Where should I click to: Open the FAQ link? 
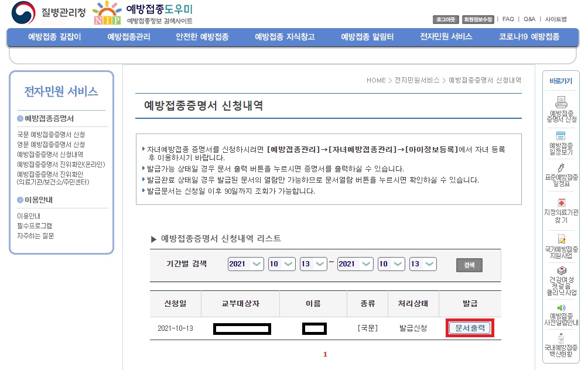[508, 19]
